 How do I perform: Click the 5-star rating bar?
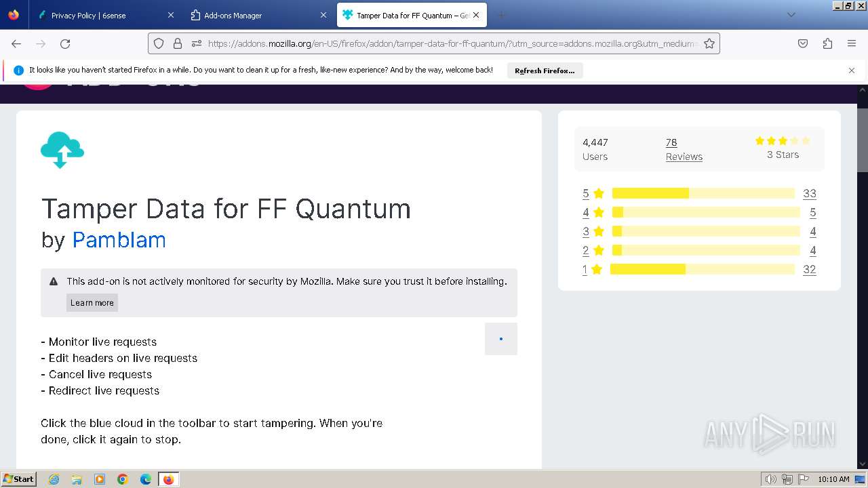[x=703, y=193]
